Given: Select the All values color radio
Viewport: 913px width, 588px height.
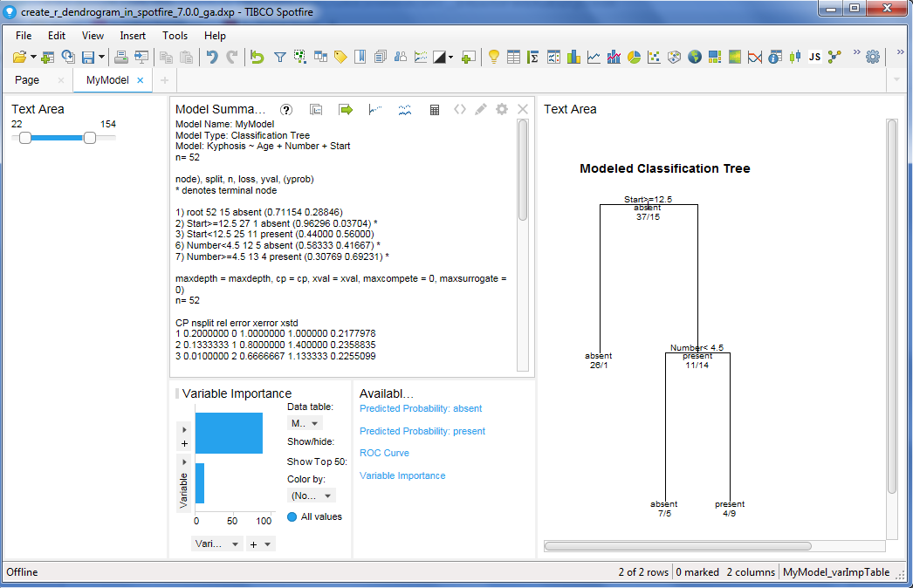Looking at the screenshot, I should (292, 516).
